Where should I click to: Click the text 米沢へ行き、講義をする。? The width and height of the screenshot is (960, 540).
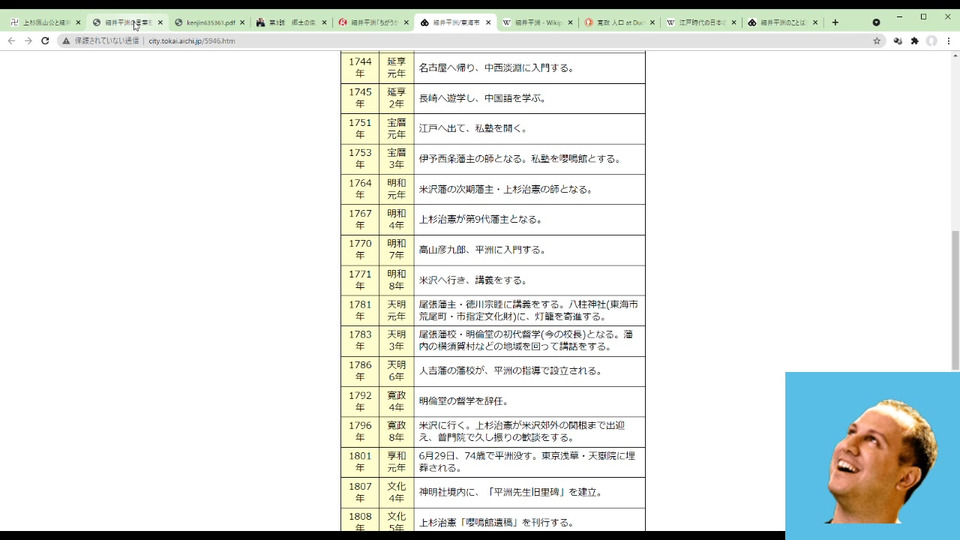472,280
